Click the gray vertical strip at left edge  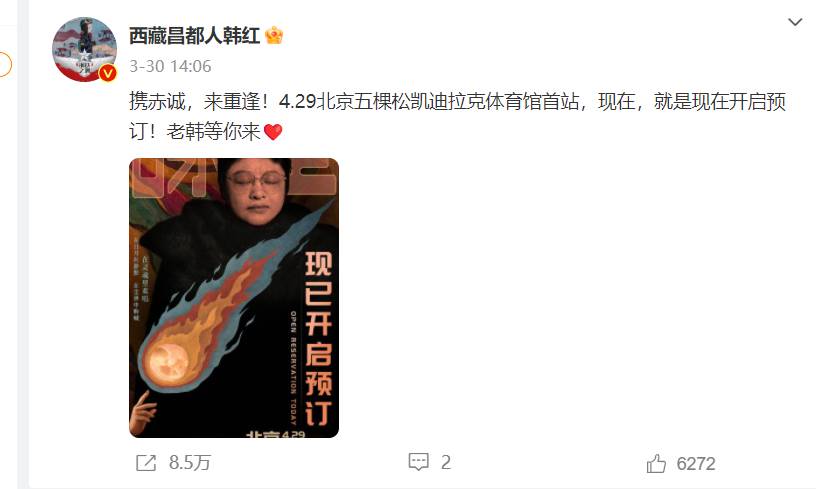[x=22, y=244]
